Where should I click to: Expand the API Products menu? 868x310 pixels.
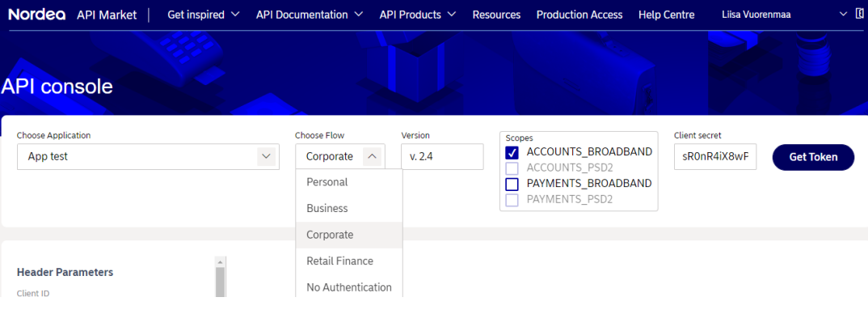pos(418,15)
